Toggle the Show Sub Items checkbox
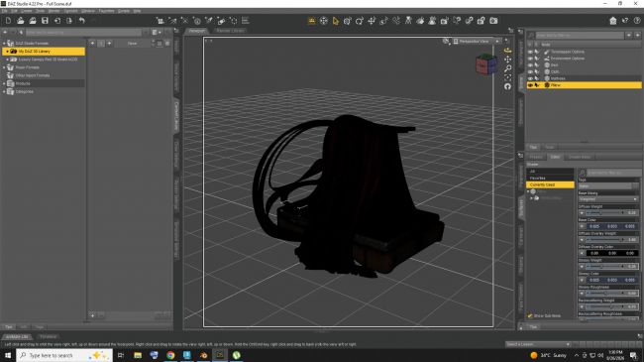Viewport: 644px width, 362px height. click(530, 316)
